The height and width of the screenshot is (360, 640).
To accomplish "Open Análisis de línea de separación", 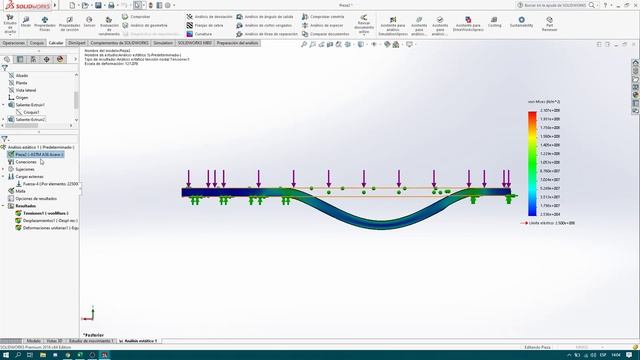I will point(267,34).
